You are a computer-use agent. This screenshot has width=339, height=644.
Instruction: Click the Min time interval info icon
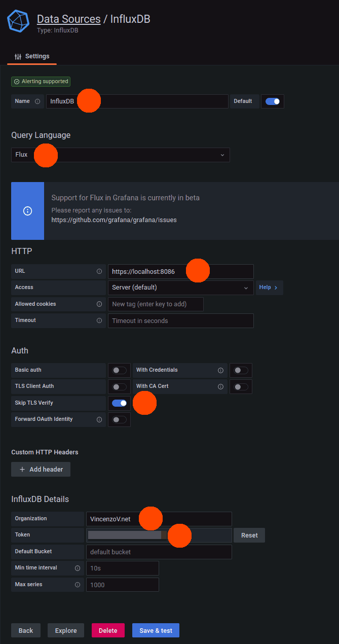pyautogui.click(x=78, y=568)
